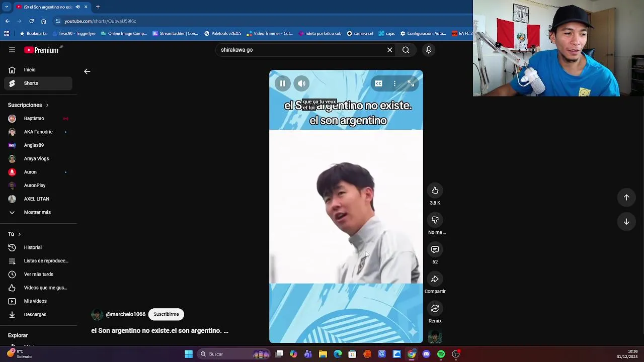Expand the Tú section chevron
The image size is (644, 362).
pyautogui.click(x=20, y=234)
